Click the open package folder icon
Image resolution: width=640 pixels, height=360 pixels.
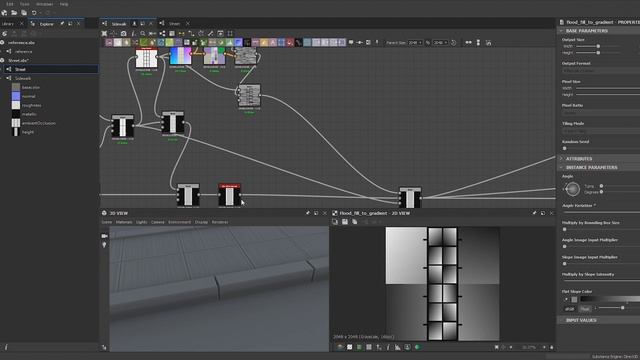14,13
